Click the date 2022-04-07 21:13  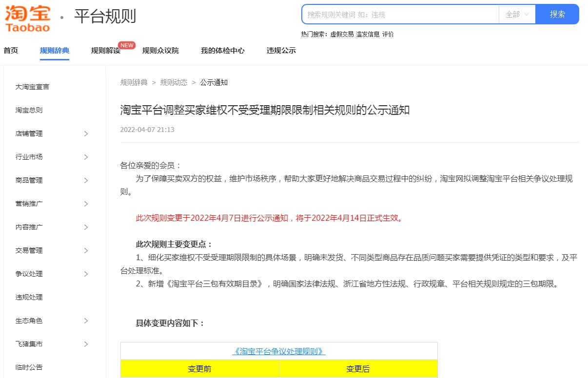(147, 130)
